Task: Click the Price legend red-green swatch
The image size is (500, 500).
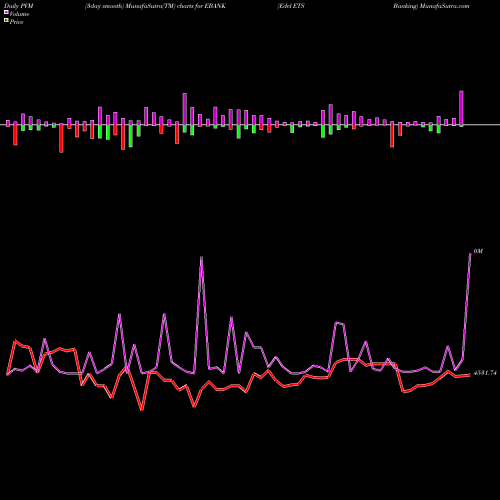Action: pos(6,21)
